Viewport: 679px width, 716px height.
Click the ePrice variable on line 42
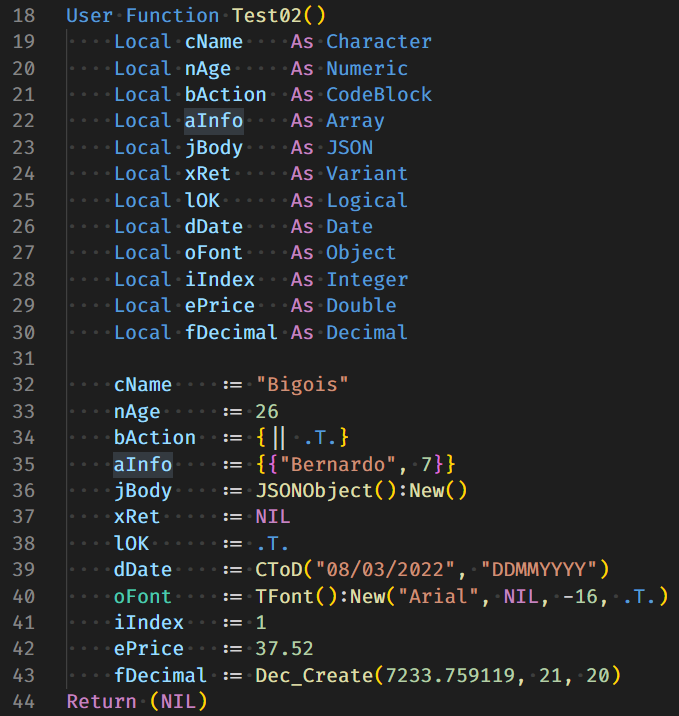[x=149, y=649]
